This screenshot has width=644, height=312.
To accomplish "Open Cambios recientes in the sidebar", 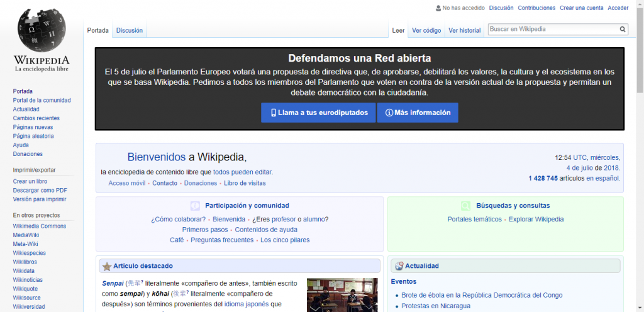I will click(x=36, y=118).
